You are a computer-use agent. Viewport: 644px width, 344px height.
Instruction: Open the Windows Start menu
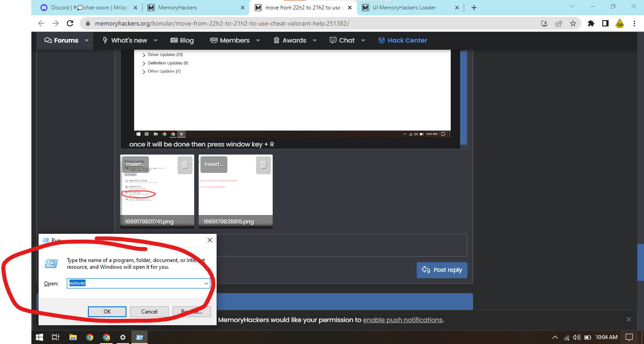[39, 337]
